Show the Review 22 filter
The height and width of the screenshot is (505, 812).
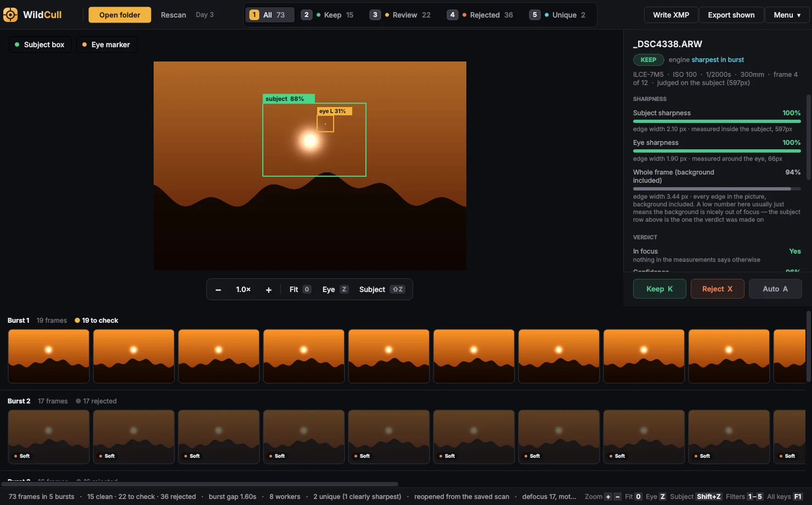401,15
